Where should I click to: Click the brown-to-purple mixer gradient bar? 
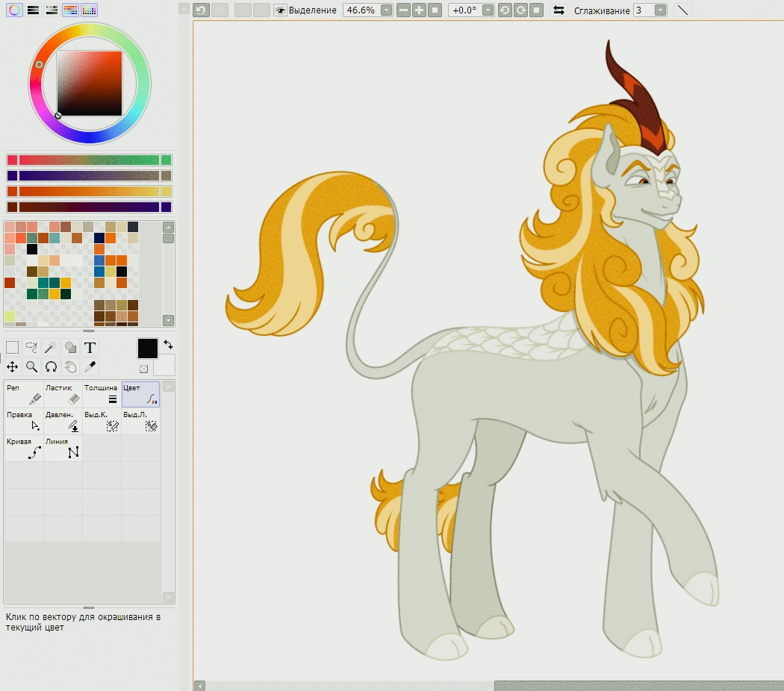point(90,207)
